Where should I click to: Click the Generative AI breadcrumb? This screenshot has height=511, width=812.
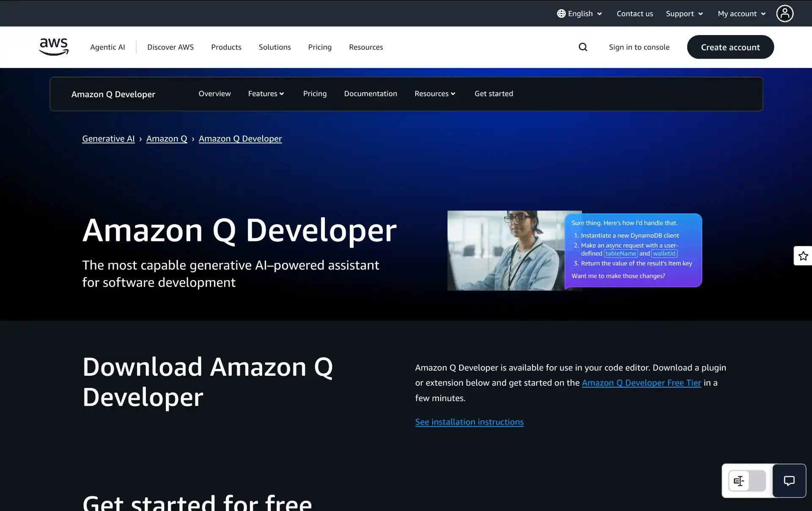(x=108, y=139)
